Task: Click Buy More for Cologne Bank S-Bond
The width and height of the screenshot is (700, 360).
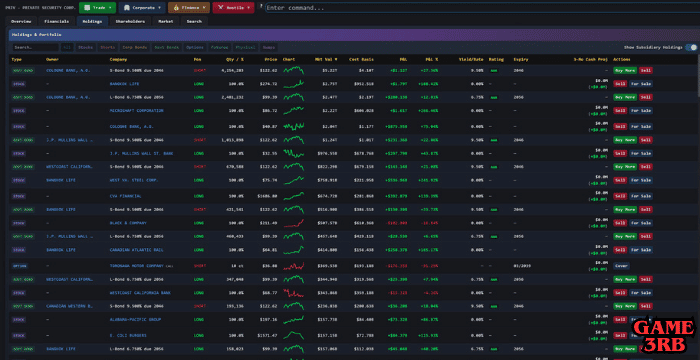Action: pyautogui.click(x=625, y=70)
